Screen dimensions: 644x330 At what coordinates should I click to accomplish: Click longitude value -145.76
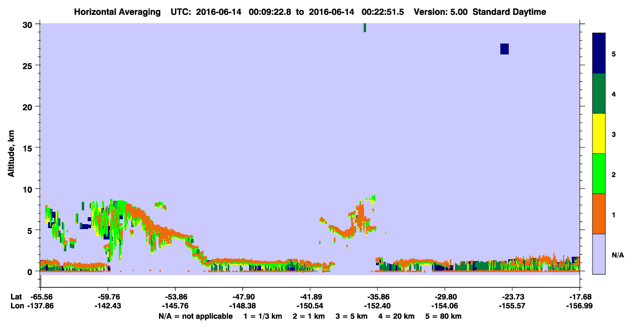tap(175, 306)
